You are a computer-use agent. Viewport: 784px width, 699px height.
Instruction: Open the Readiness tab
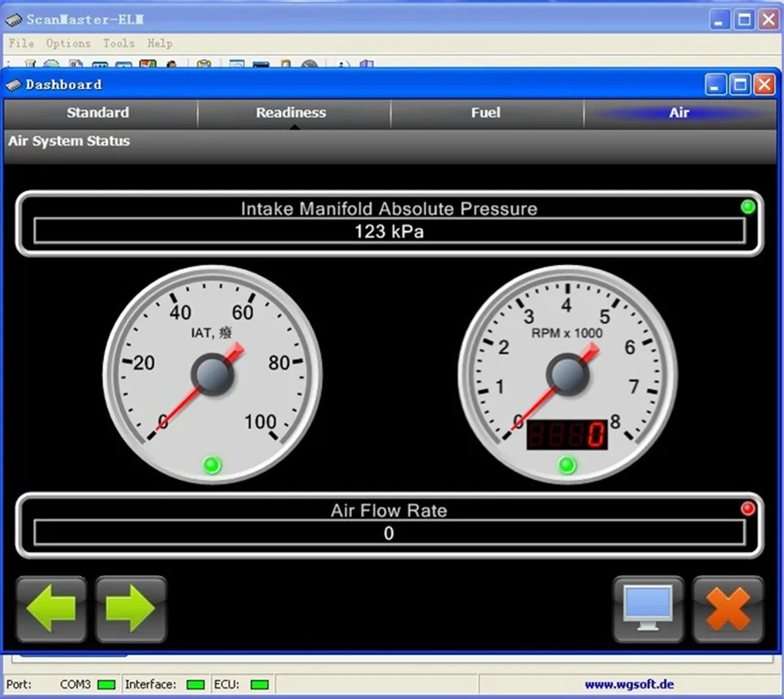tap(291, 113)
